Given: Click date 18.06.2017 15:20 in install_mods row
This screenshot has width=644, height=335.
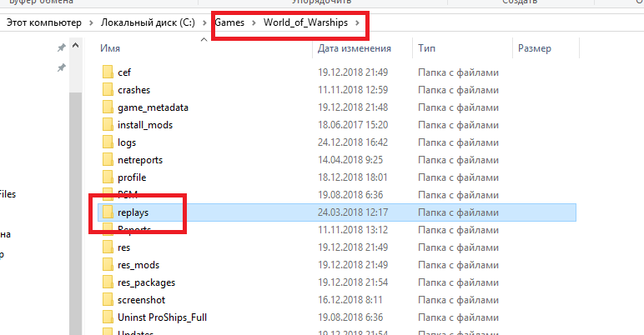Looking at the screenshot, I should pos(353,125).
